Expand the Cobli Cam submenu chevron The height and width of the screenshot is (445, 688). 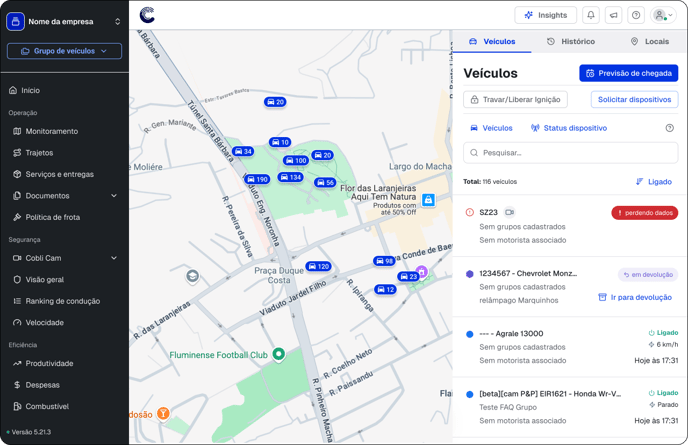(x=114, y=258)
